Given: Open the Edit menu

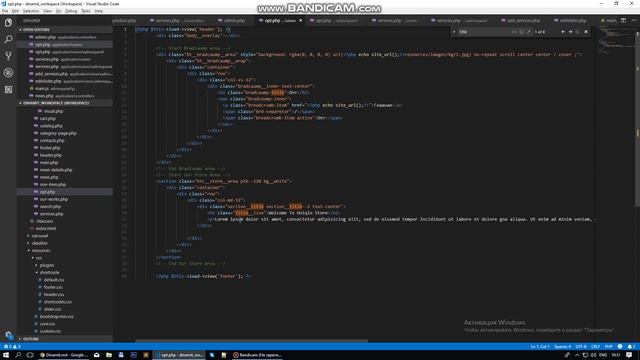Looking at the screenshot, I should (16, 11).
